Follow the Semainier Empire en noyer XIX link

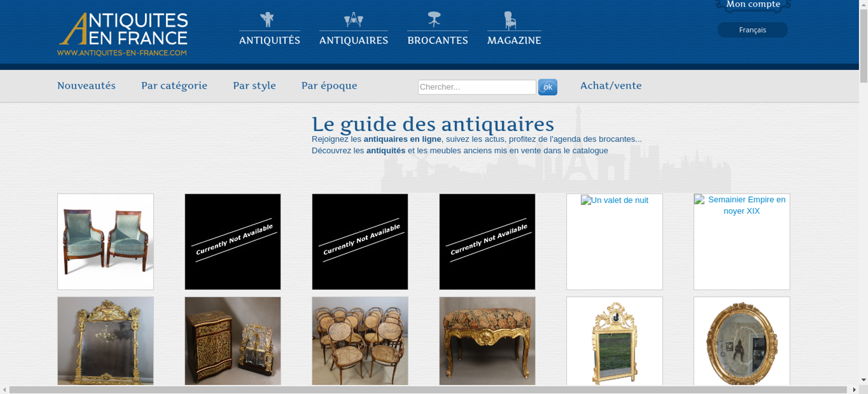click(746, 205)
